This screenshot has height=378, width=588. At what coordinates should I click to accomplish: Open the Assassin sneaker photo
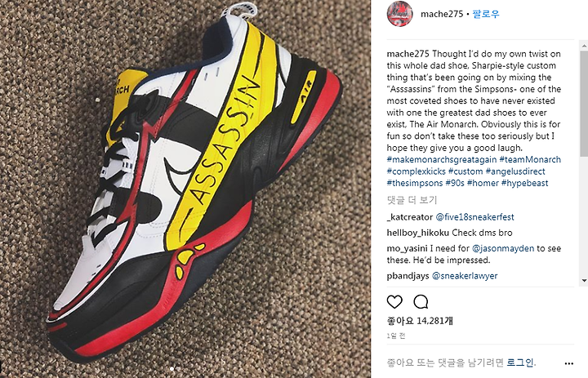pyautogui.click(x=185, y=189)
